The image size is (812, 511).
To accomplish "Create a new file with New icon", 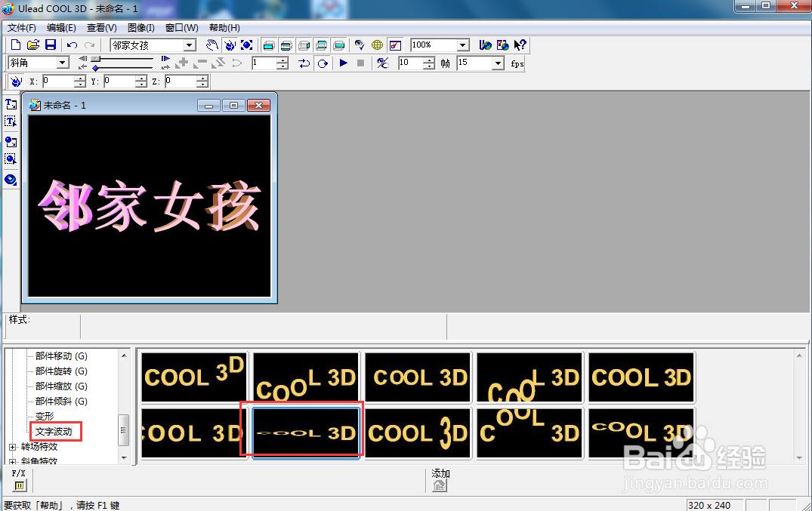I will [x=16, y=45].
